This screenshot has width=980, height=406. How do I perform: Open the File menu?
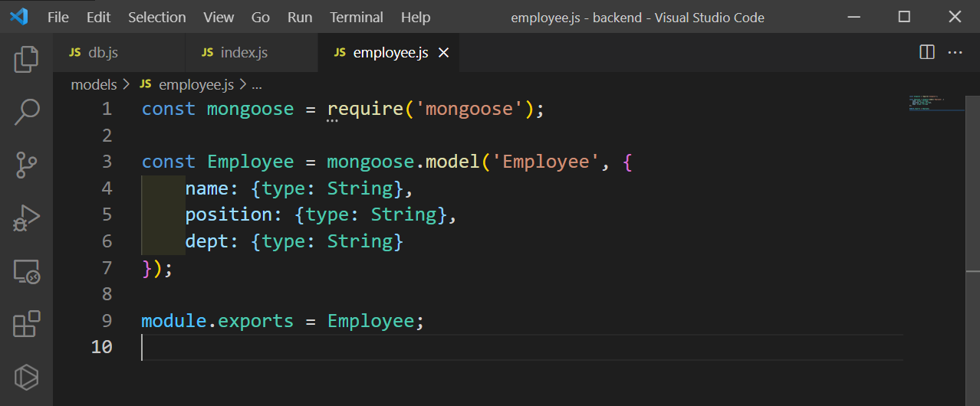click(x=58, y=17)
